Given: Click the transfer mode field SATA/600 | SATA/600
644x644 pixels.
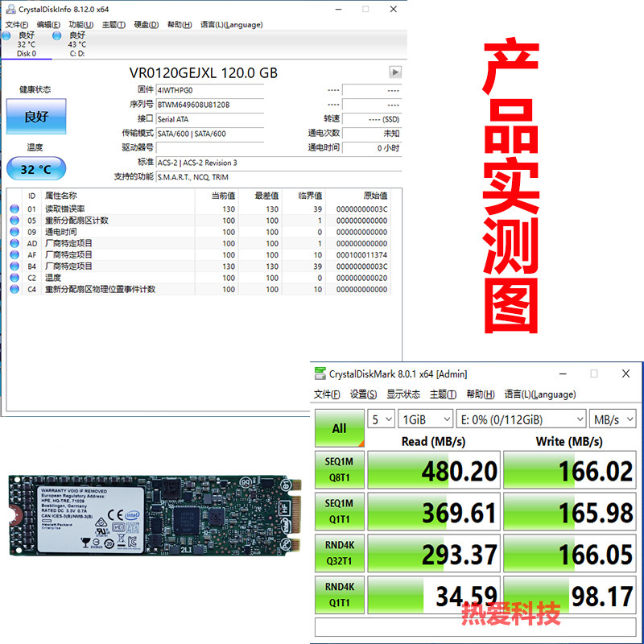Looking at the screenshot, I should [210, 134].
